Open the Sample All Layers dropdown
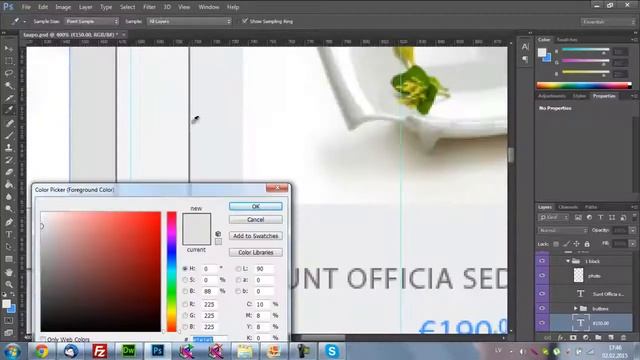Screen dimensions: 640x360 coord(189,21)
